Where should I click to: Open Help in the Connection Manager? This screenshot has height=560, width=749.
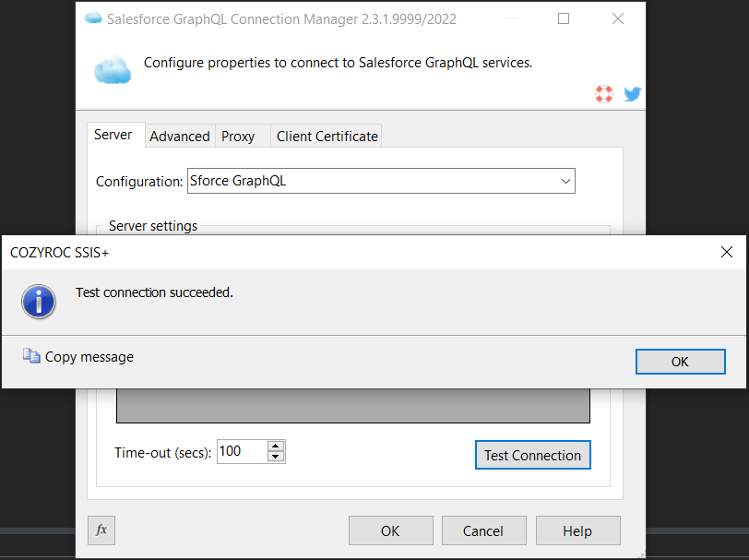(577, 530)
